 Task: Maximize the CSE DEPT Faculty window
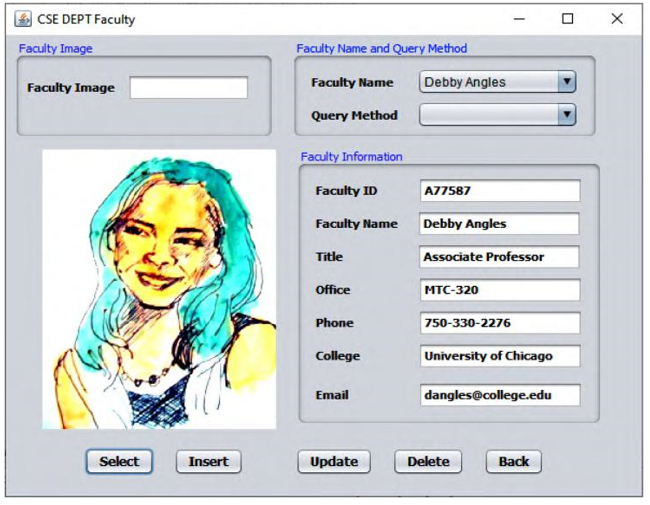point(568,19)
